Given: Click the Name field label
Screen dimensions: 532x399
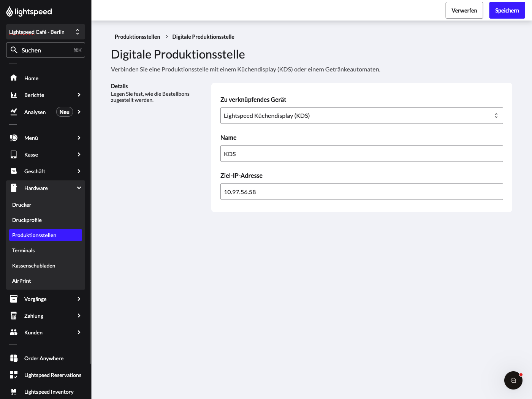Looking at the screenshot, I should pyautogui.click(x=228, y=138).
